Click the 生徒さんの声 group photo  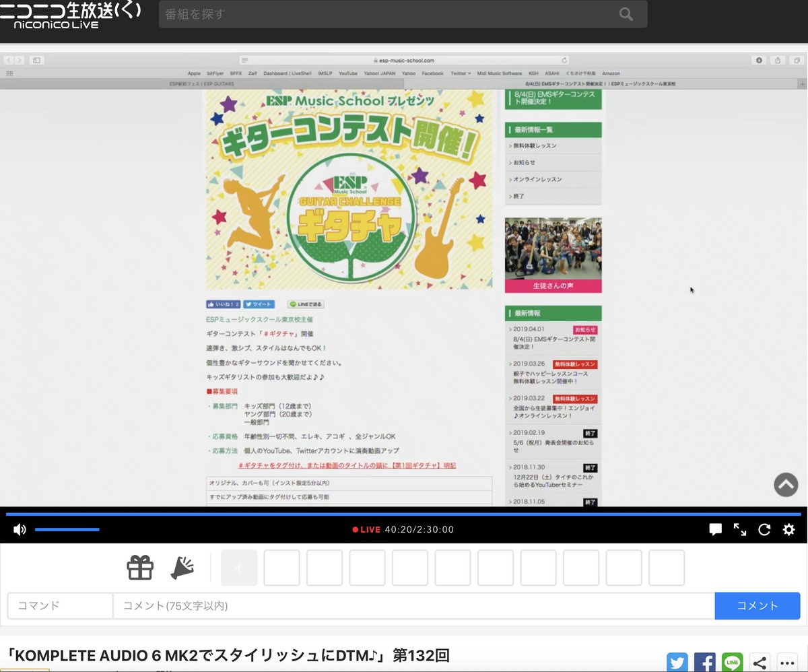[x=553, y=255]
